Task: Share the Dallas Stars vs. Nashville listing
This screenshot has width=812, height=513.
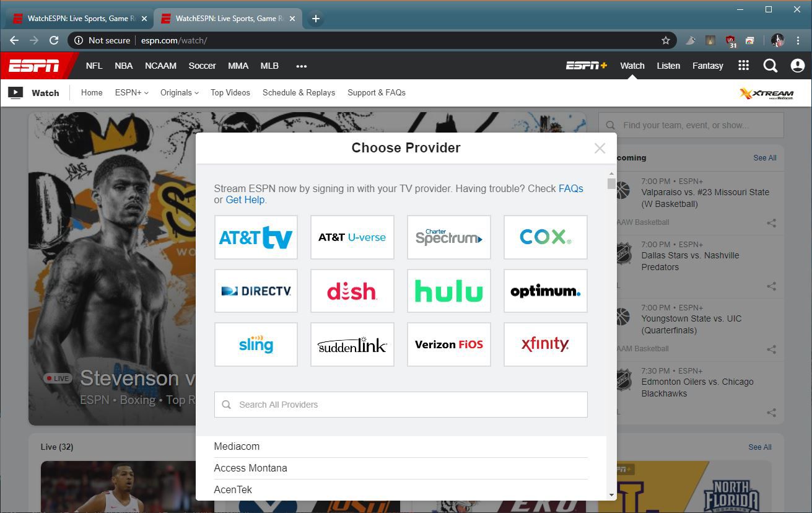Action: (771, 286)
